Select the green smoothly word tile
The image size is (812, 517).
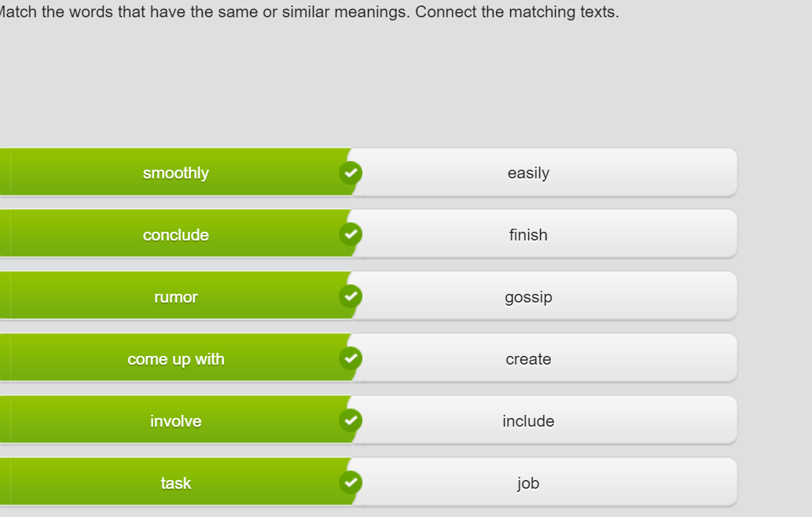tap(175, 172)
